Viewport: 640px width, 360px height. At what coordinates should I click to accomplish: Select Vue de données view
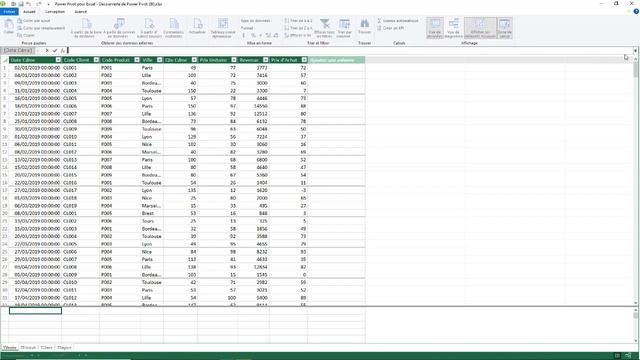coord(435,28)
